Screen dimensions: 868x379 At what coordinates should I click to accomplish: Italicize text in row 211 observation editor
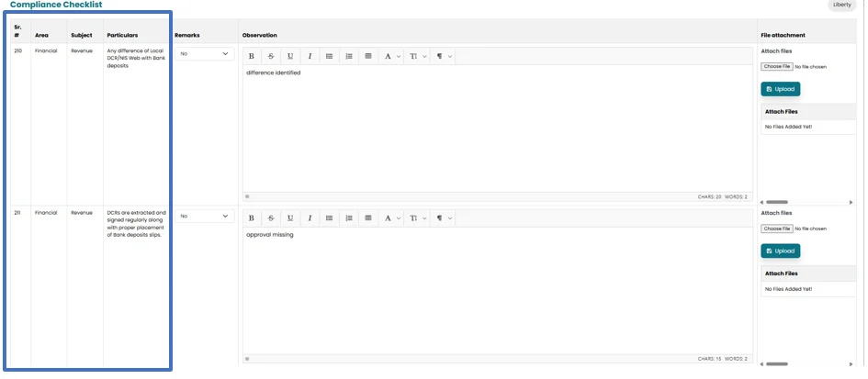tap(310, 217)
